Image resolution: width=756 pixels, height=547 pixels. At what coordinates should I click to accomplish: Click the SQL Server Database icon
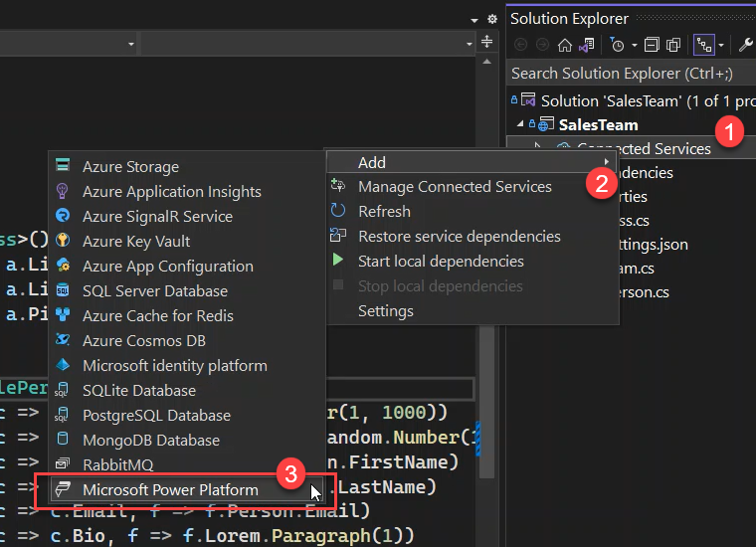(x=63, y=289)
